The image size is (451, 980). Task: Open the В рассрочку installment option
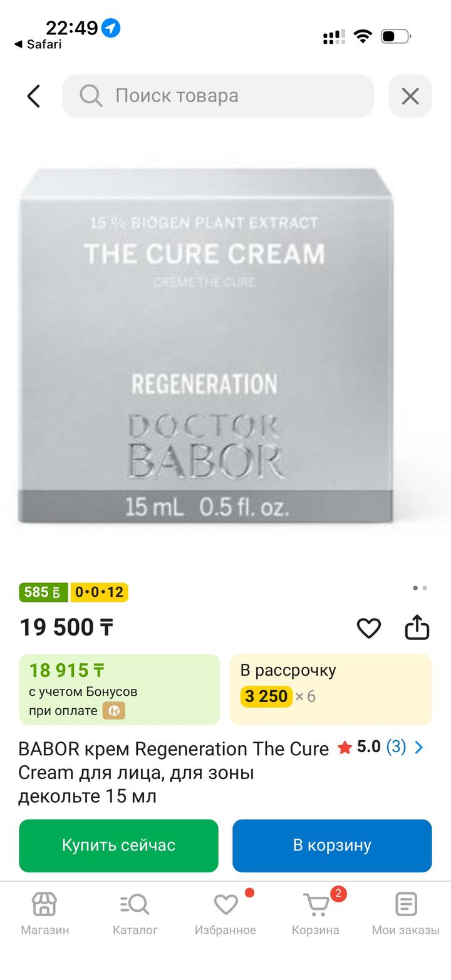pyautogui.click(x=331, y=689)
